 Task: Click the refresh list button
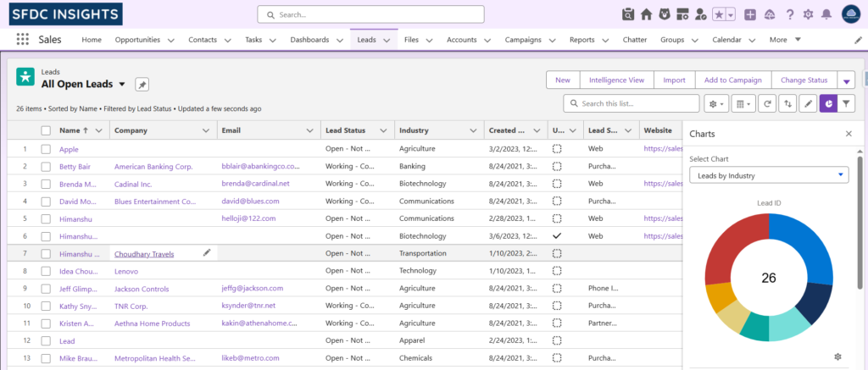click(768, 103)
